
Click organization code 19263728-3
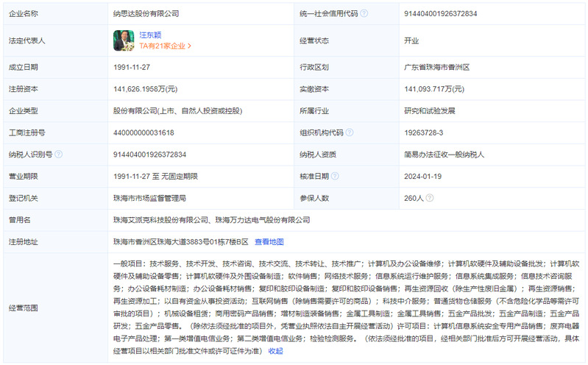coord(423,132)
